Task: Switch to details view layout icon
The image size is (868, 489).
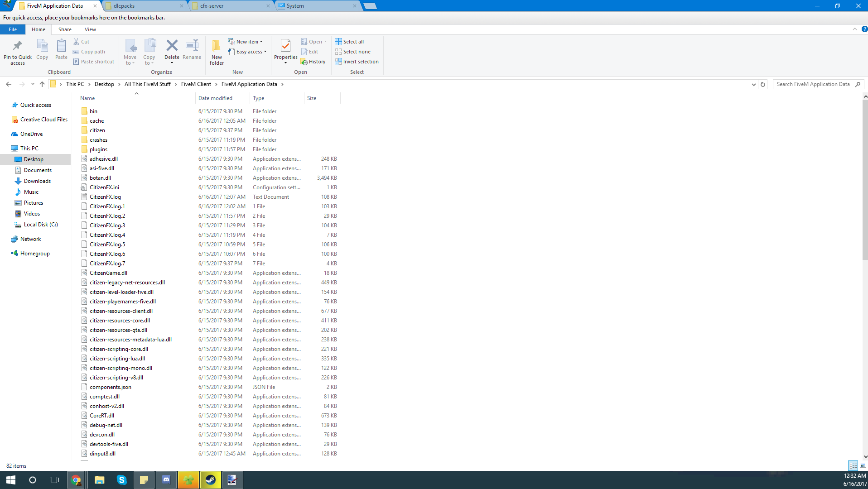Action: point(853,465)
